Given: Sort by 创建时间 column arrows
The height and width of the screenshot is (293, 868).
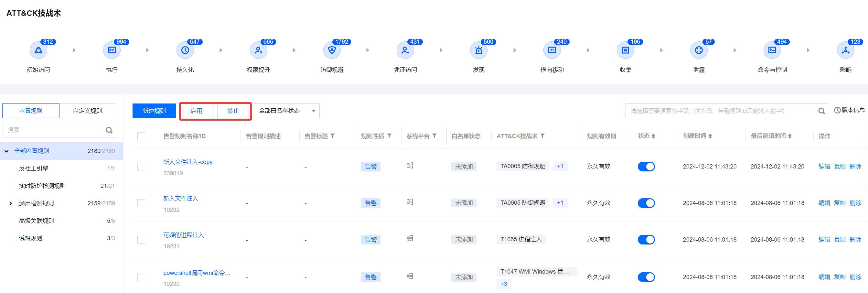Looking at the screenshot, I should point(710,136).
